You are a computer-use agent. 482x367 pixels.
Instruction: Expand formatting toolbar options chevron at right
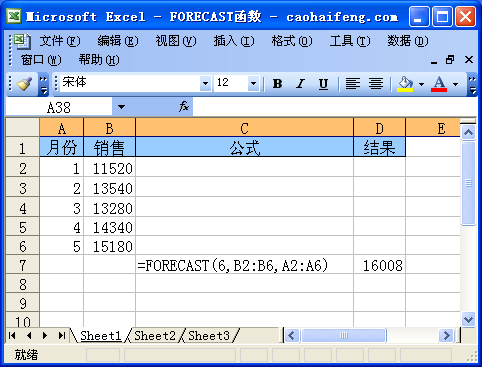click(472, 84)
